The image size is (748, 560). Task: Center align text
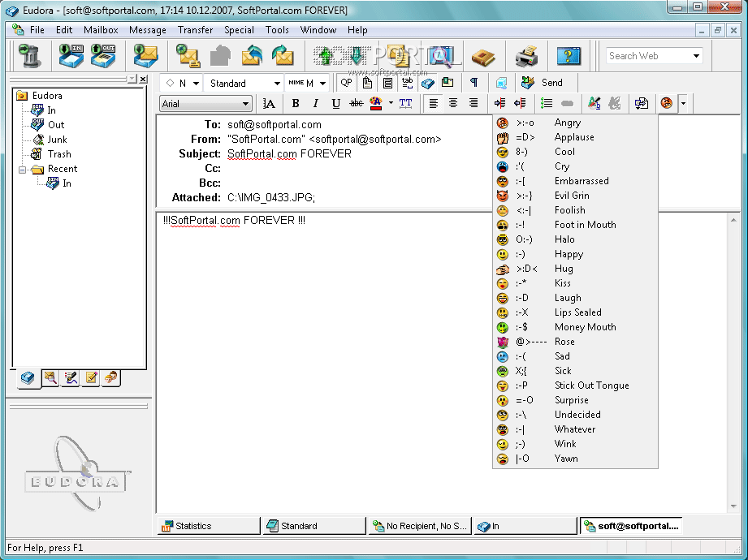[453, 103]
